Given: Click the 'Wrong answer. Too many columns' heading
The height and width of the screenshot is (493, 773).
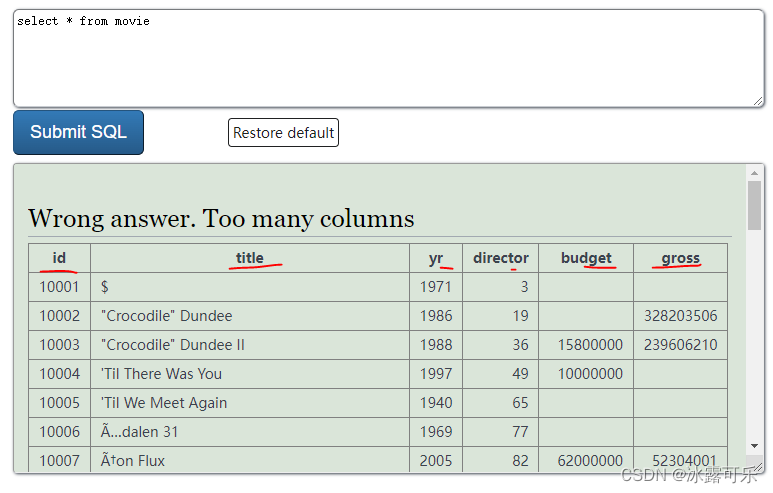Looking at the screenshot, I should click(221, 218).
